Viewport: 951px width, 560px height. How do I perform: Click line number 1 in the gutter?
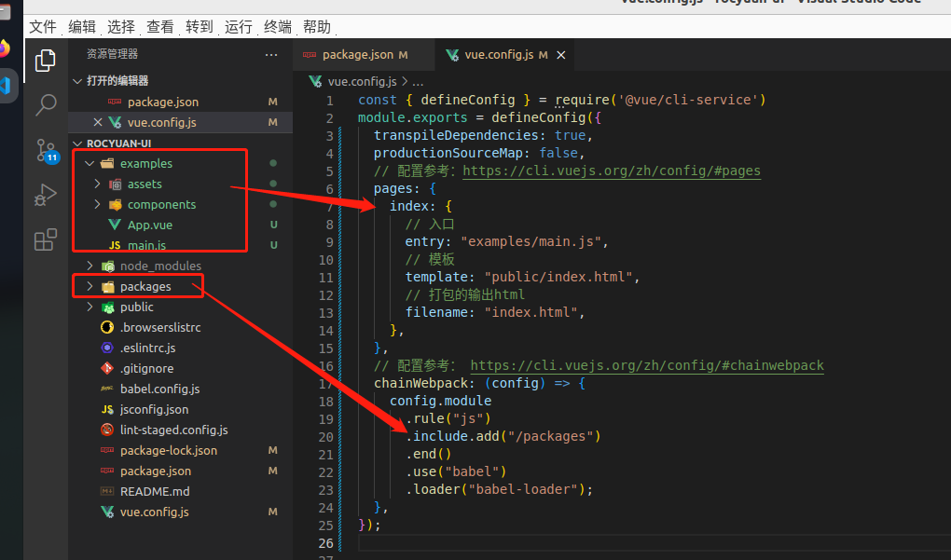click(x=329, y=100)
